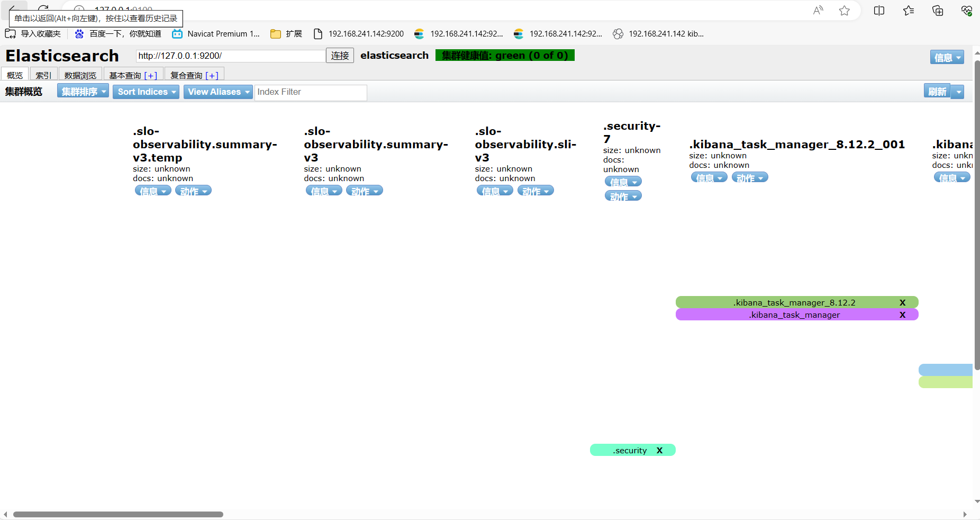Expand the Sort Indices dropdown

(x=146, y=92)
